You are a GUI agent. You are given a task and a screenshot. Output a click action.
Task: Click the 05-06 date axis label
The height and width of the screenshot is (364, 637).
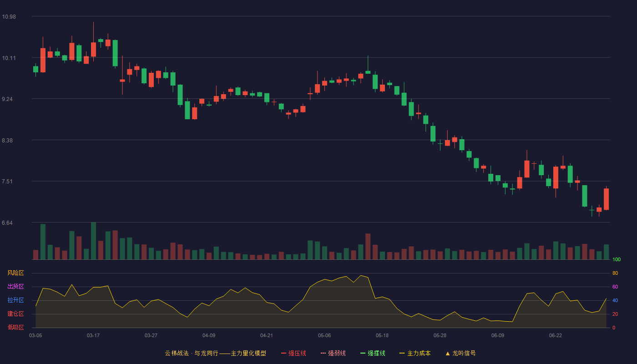coord(324,335)
